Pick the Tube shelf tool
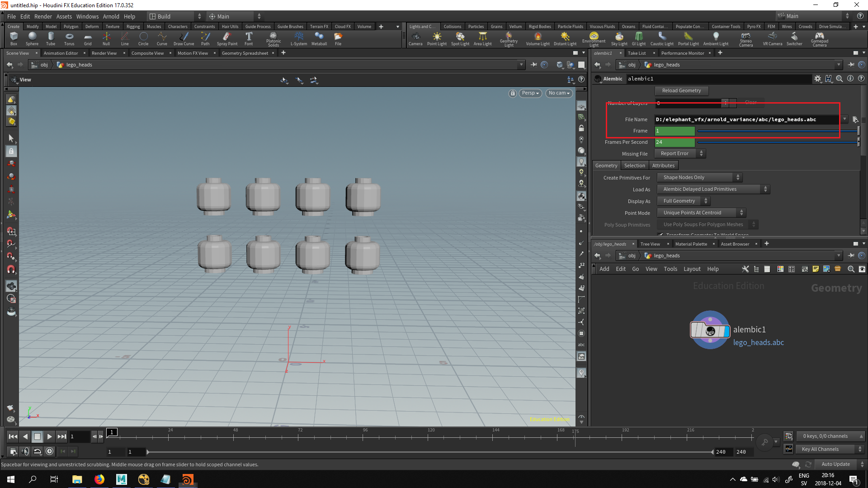The height and width of the screenshot is (488, 868). pyautogui.click(x=51, y=39)
